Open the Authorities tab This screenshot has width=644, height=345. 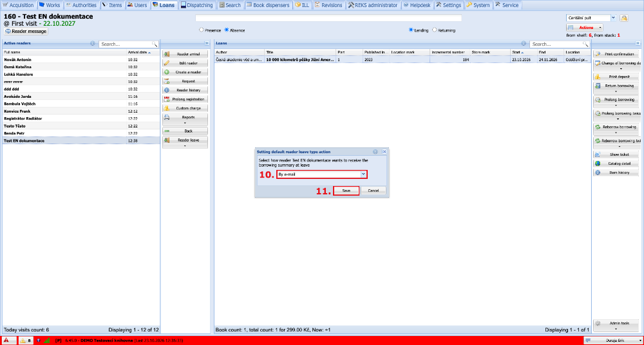(81, 5)
